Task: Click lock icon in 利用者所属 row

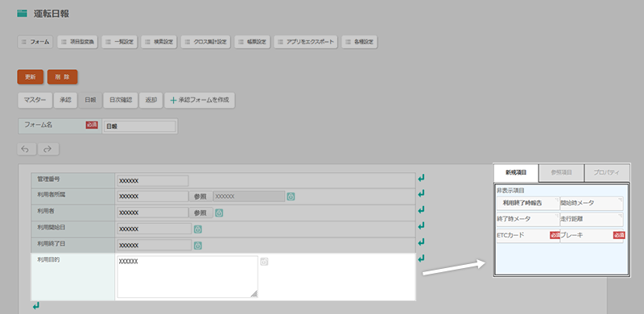Action: (x=291, y=196)
